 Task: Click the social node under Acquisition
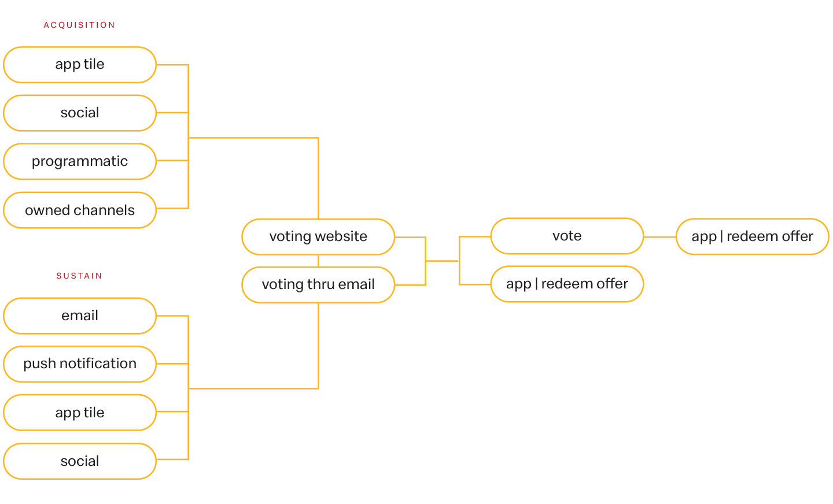point(80,113)
